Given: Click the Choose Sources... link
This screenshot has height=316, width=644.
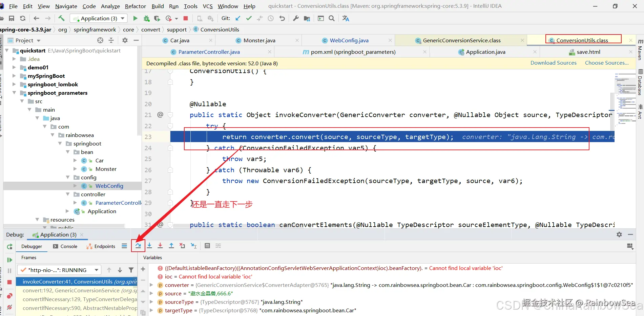Looking at the screenshot, I should (x=607, y=63).
